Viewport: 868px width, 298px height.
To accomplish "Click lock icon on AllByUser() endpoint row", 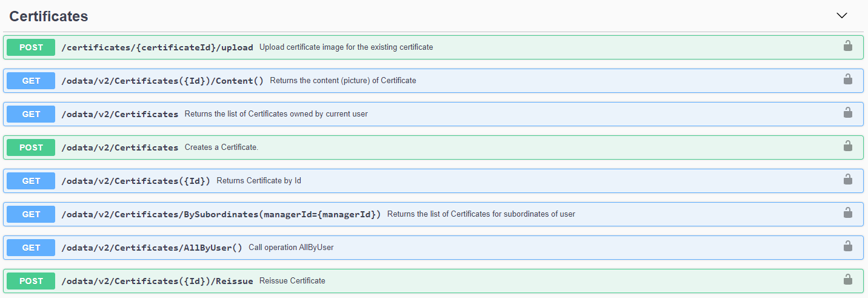I will [848, 246].
